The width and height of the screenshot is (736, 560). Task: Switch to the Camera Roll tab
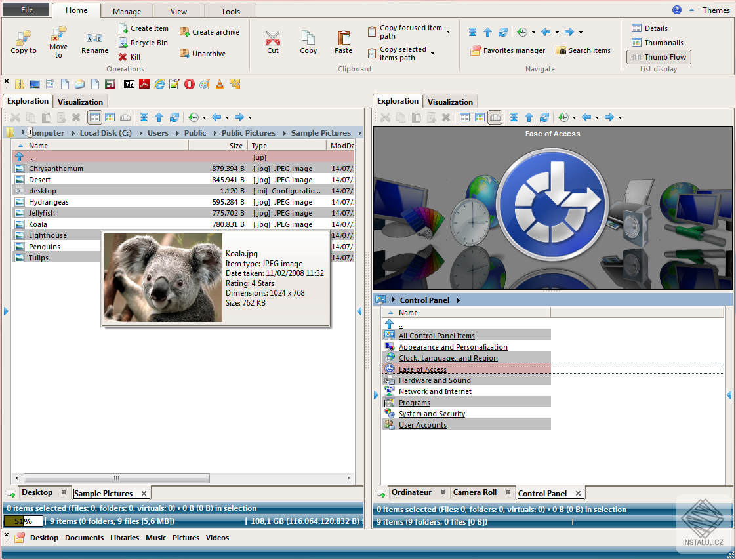[x=475, y=492]
